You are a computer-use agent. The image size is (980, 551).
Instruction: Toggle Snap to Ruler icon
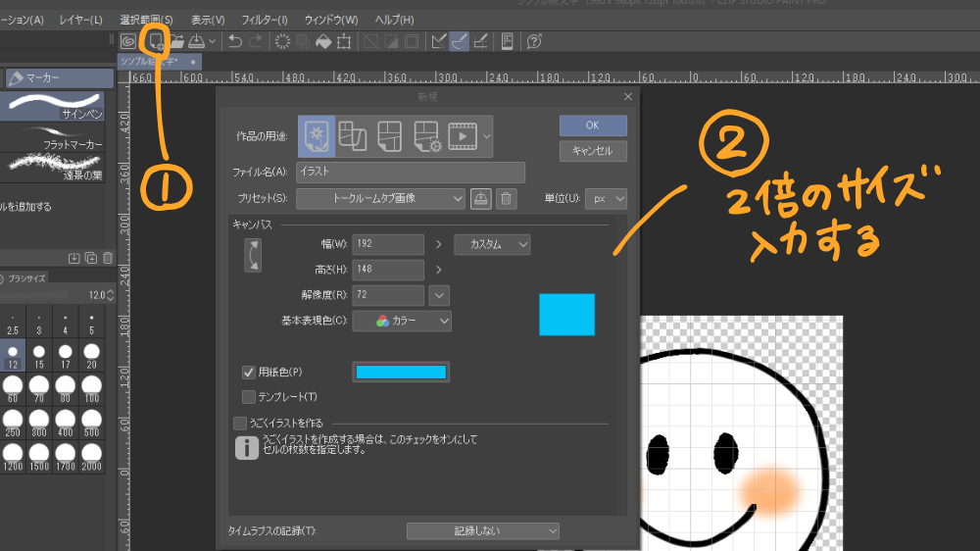(439, 41)
